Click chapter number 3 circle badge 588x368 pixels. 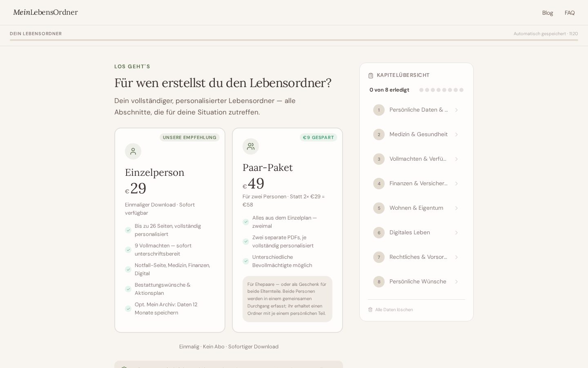(x=379, y=159)
